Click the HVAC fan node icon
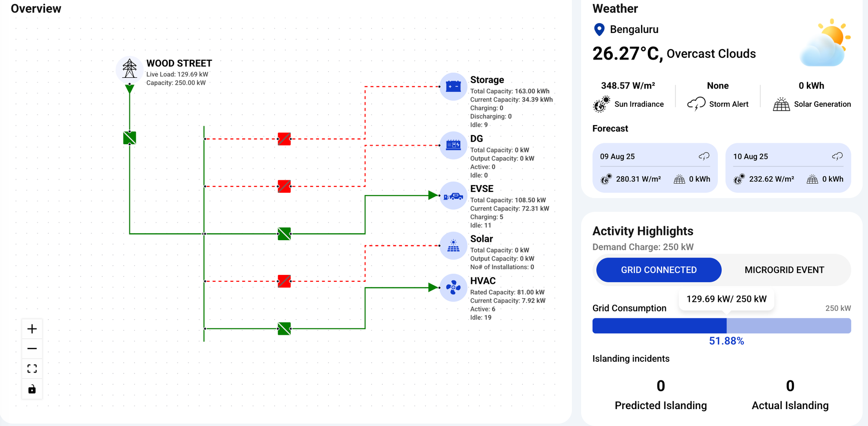Screen dimensions: 868x426 coord(453,287)
